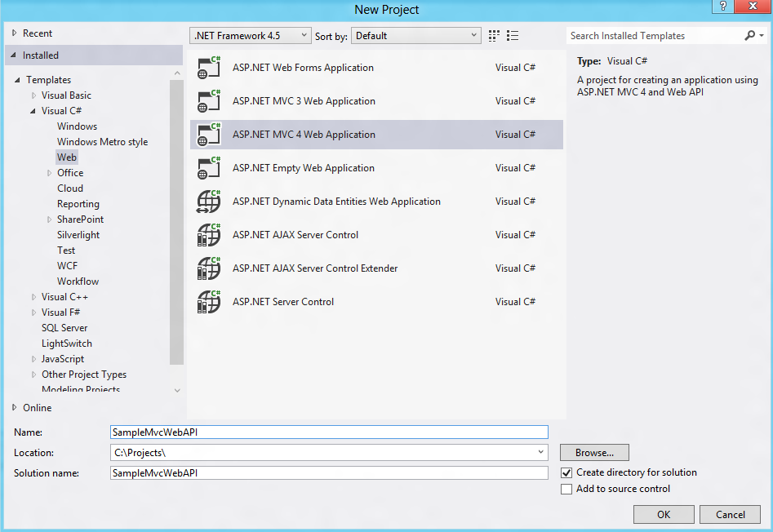The width and height of the screenshot is (773, 532).
Task: Open the .NET Framework 4.5 version dropdown
Action: [x=250, y=35]
